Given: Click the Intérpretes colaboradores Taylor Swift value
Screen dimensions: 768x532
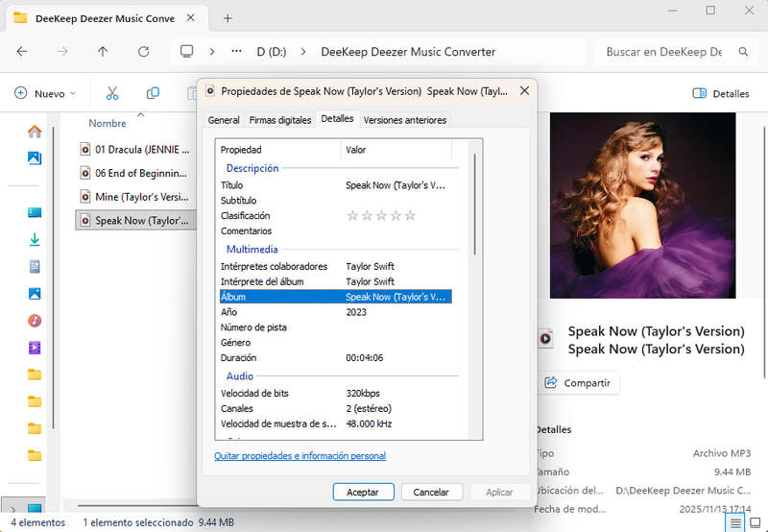Looking at the screenshot, I should coord(370,267).
